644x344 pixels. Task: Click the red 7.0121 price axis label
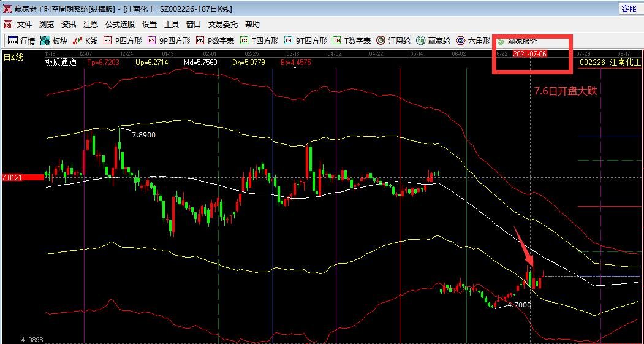23,177
